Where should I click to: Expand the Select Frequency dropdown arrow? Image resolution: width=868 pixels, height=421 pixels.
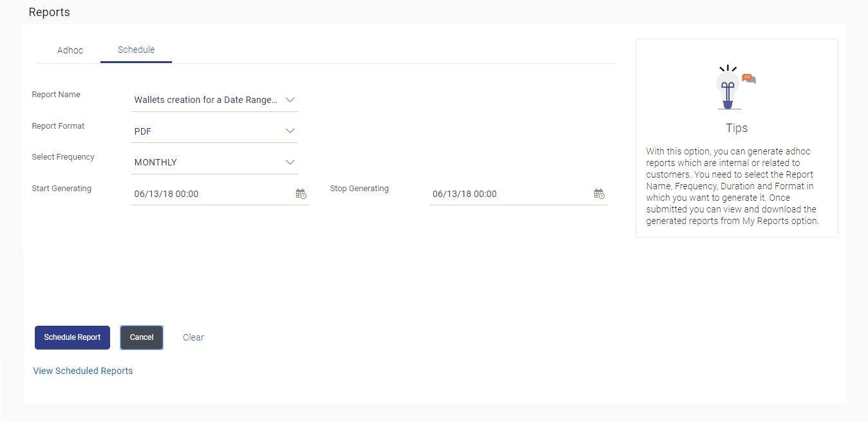[290, 162]
